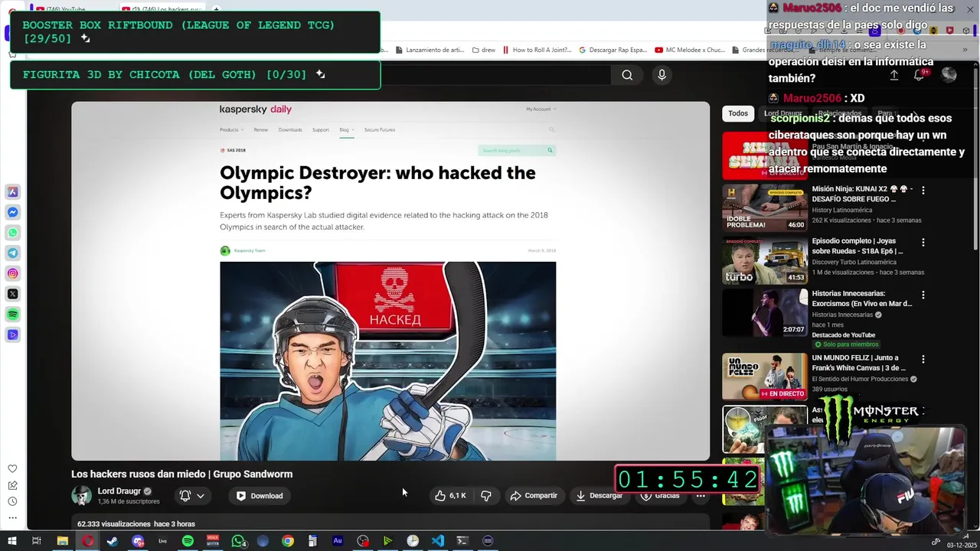
Task: Open Instagram in the Opera sidebar
Action: [13, 273]
